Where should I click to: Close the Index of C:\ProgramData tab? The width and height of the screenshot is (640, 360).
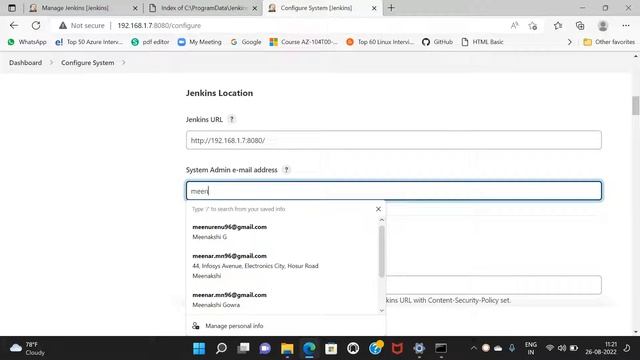(x=255, y=8)
